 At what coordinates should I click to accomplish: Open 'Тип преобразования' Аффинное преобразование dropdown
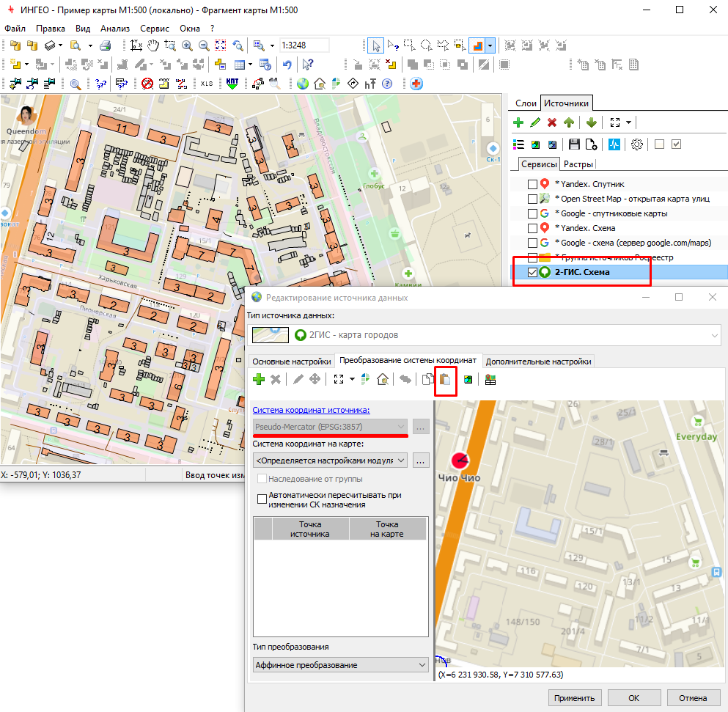[341, 664]
